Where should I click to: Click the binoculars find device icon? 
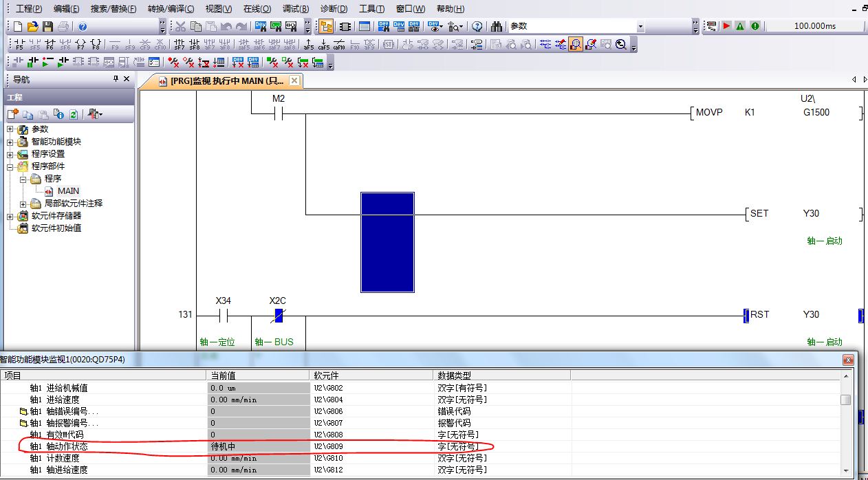pos(497,26)
